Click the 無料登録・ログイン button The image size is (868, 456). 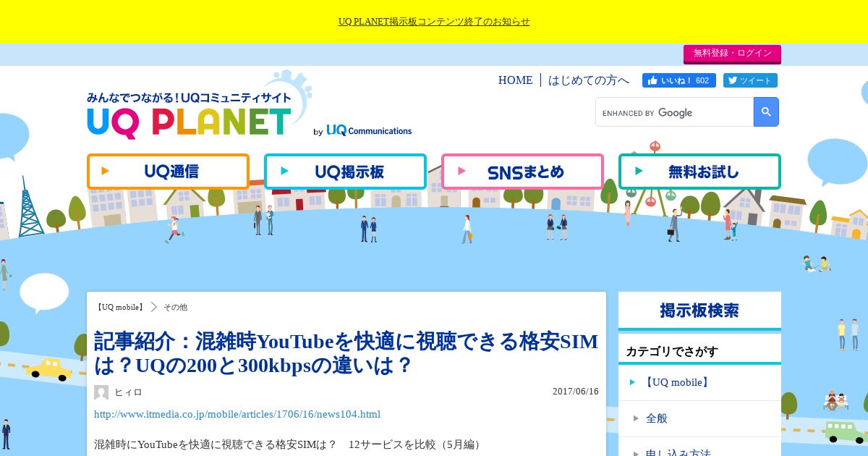(x=732, y=54)
